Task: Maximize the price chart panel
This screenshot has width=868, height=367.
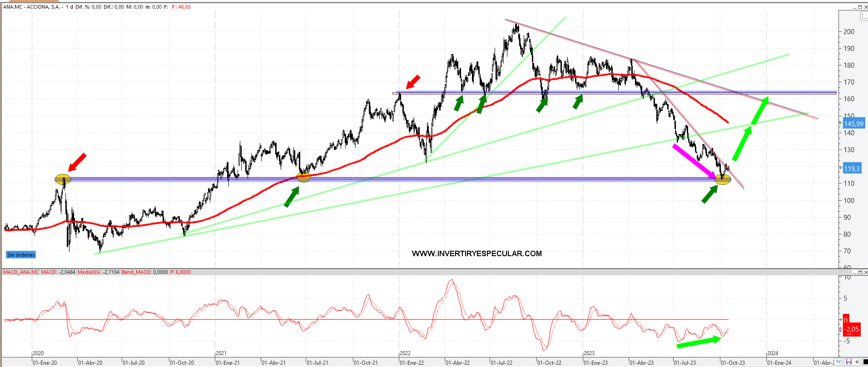Action: 860,7
